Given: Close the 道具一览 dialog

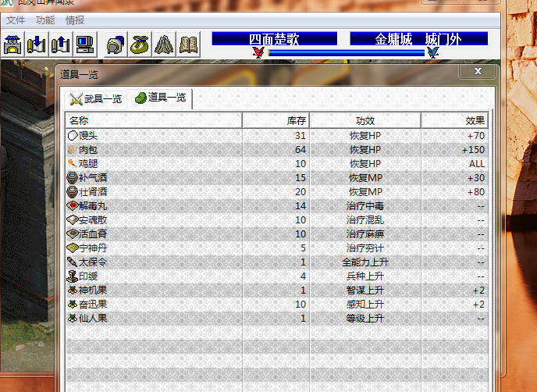Looking at the screenshot, I should 475,72.
